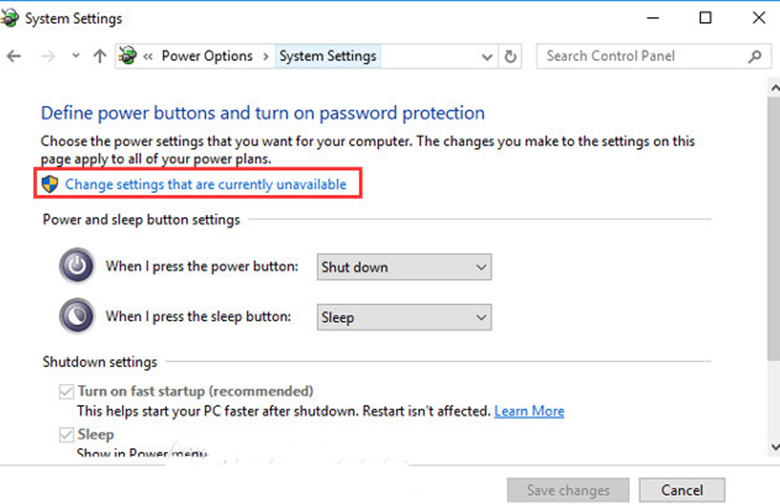Click the forward navigation arrow
780x504 pixels.
point(47,57)
